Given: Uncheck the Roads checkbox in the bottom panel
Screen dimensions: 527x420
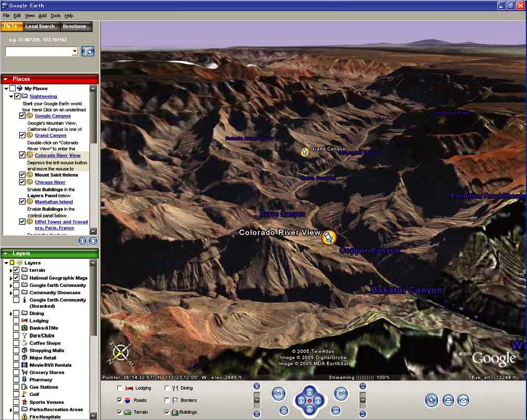Looking at the screenshot, I should (120, 400).
